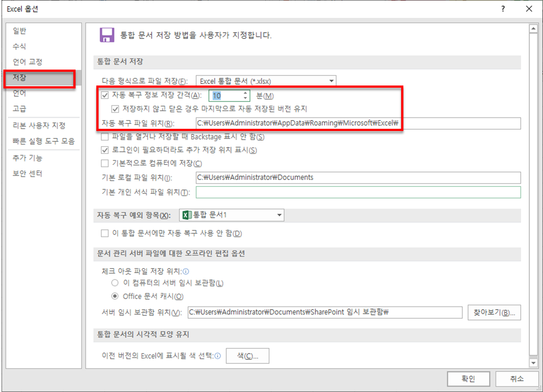Click the 색(C)... color button
The height and width of the screenshot is (392, 543).
247,356
